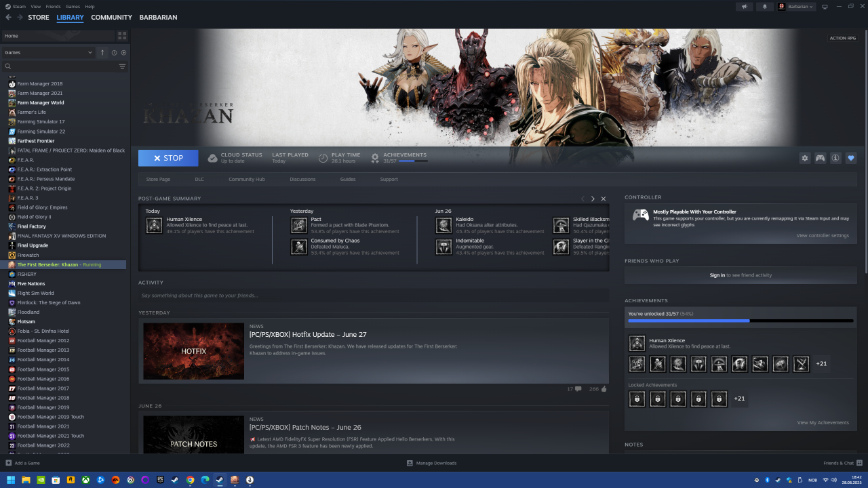
Task: Open advanced filter icon in search bar
Action: (x=122, y=66)
